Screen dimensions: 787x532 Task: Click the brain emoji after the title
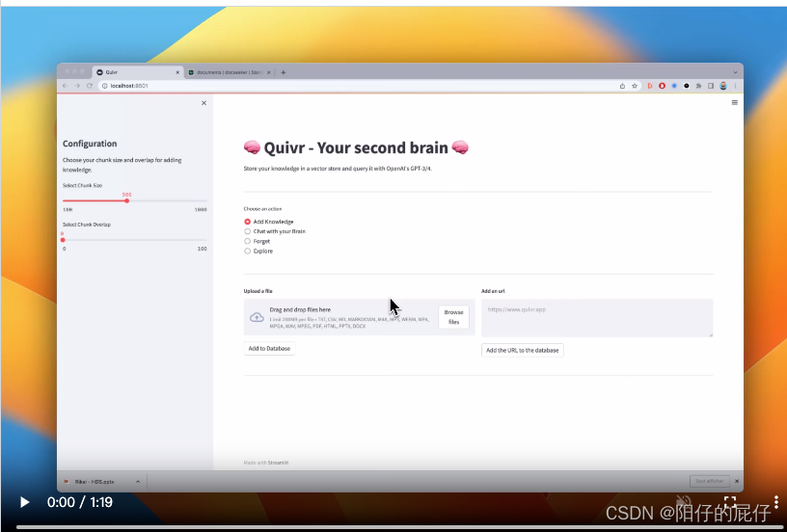pos(460,147)
